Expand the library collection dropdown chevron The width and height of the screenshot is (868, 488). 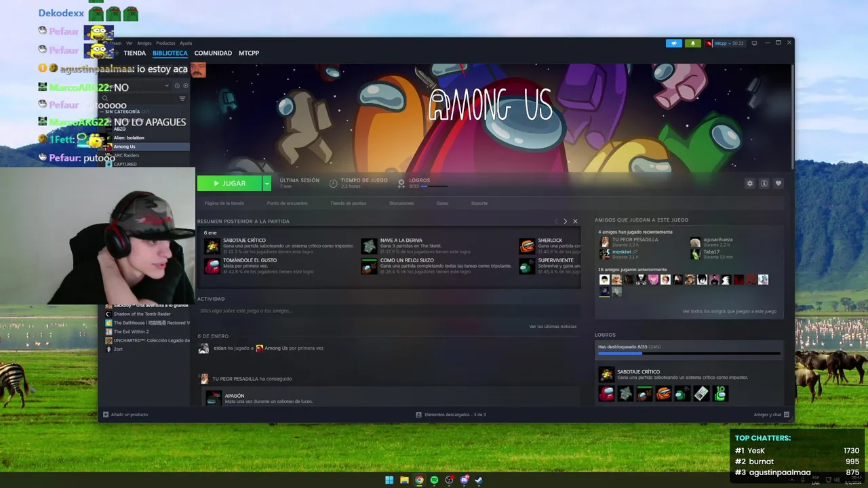click(x=167, y=86)
